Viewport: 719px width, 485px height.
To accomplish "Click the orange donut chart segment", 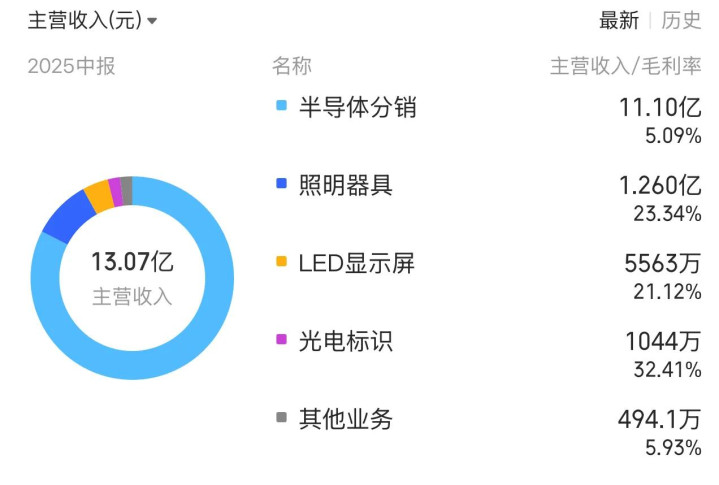I will [x=97, y=194].
